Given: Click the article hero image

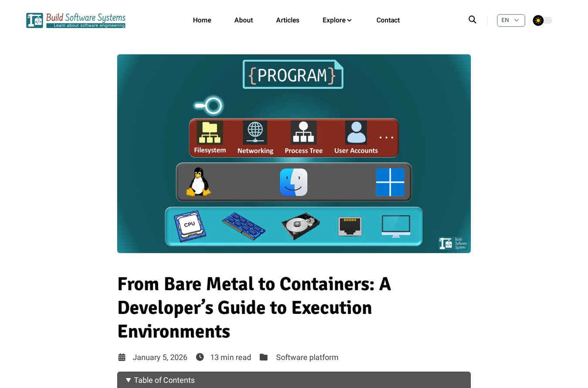Looking at the screenshot, I should 294,153.
